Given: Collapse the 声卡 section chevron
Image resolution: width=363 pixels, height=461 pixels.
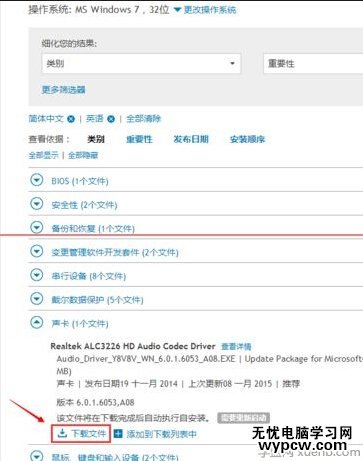Looking at the screenshot, I should tap(37, 322).
